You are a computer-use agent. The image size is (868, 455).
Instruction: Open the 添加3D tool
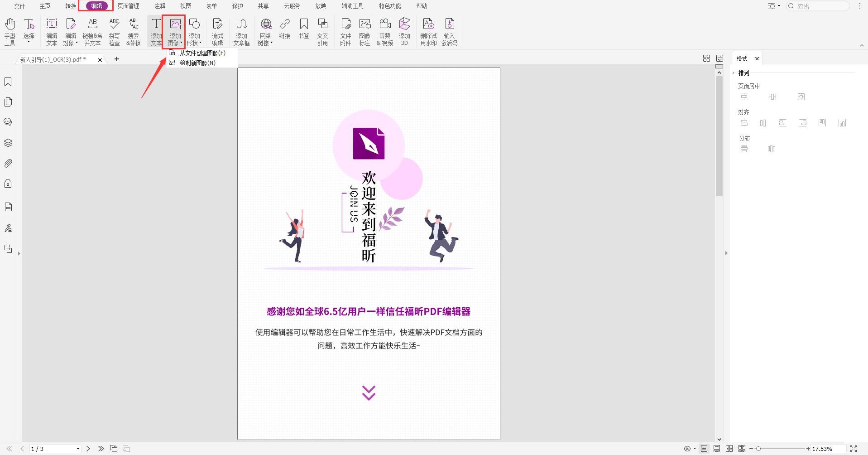point(404,29)
